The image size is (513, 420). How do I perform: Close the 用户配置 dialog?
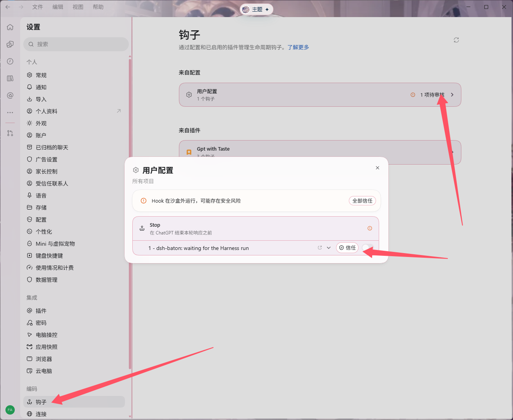coord(378,168)
